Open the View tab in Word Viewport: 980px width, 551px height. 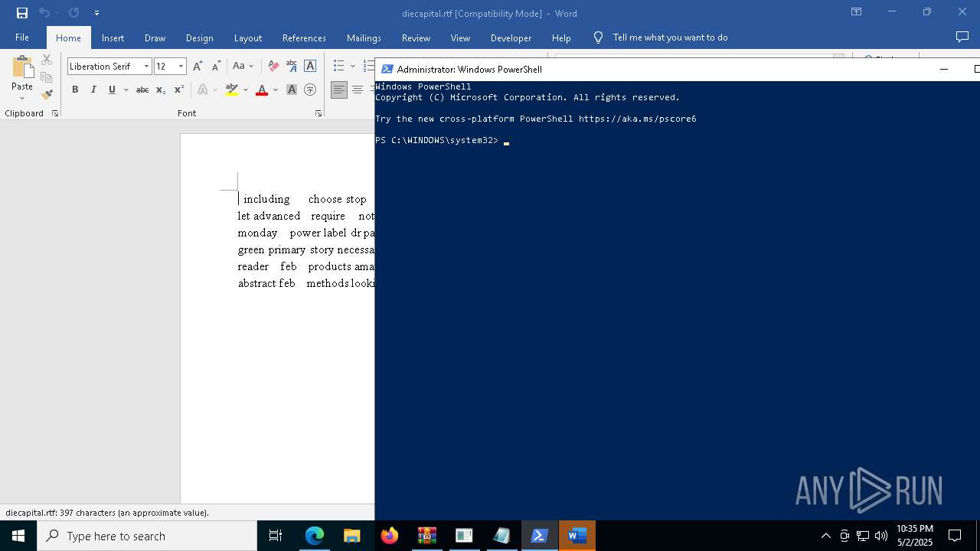point(460,37)
